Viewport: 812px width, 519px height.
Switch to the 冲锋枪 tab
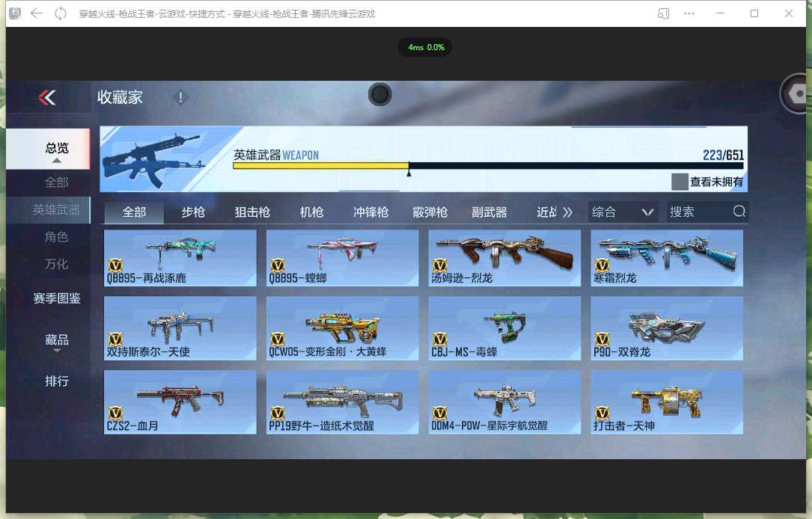click(370, 212)
